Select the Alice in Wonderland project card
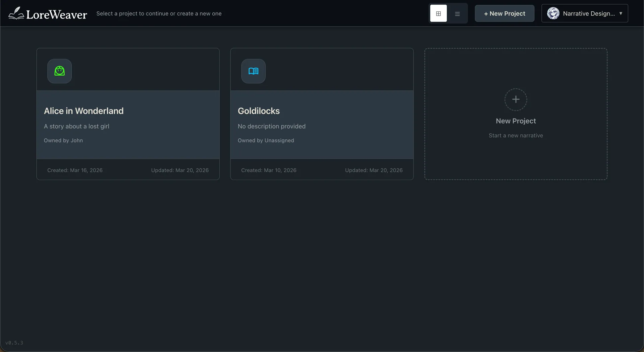The image size is (644, 352). pos(128,114)
